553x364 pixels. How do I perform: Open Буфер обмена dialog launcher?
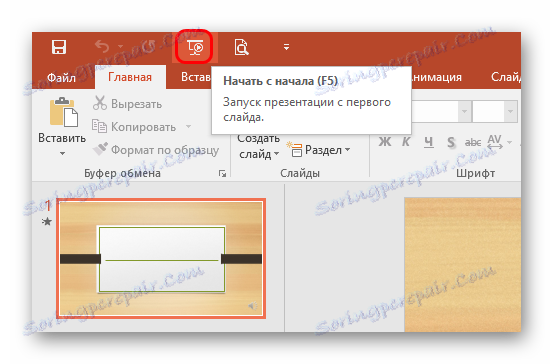222,173
